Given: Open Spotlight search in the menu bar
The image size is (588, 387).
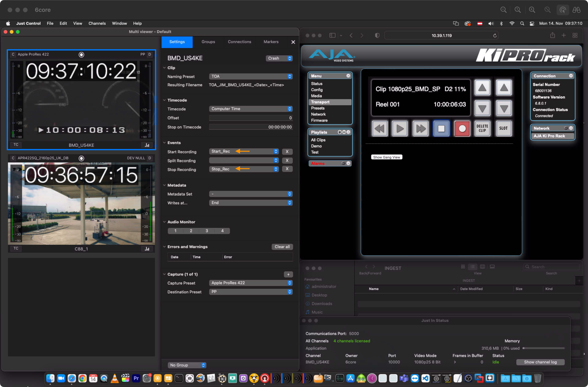Looking at the screenshot, I should point(522,24).
